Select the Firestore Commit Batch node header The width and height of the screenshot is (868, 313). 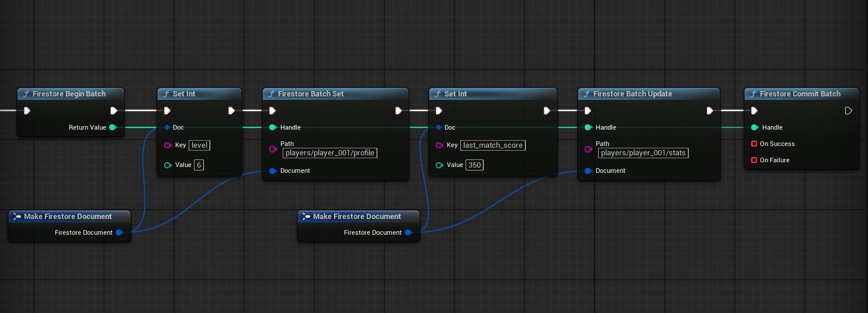point(800,94)
